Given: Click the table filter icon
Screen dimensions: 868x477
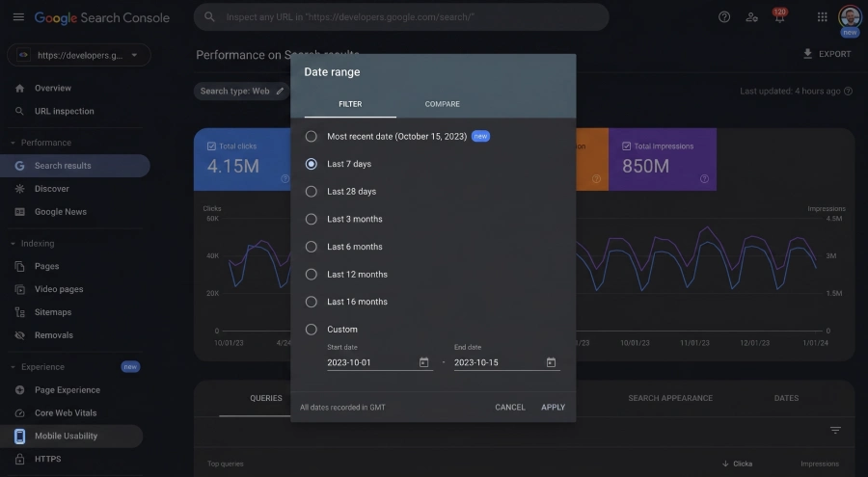Looking at the screenshot, I should click(x=835, y=430).
